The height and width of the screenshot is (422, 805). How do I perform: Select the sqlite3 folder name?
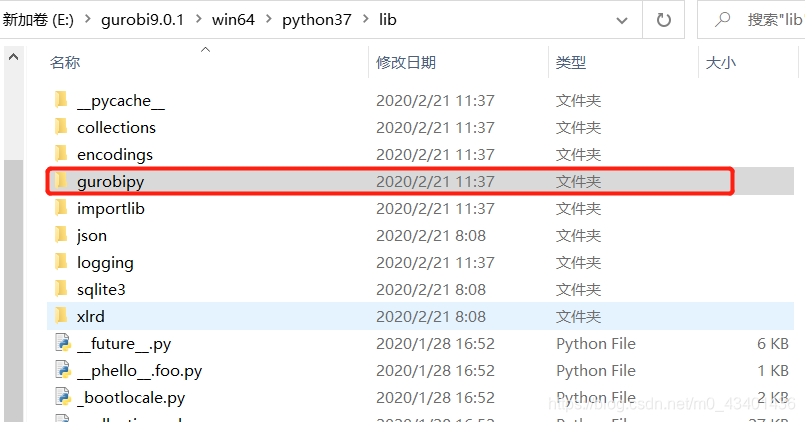tap(101, 290)
